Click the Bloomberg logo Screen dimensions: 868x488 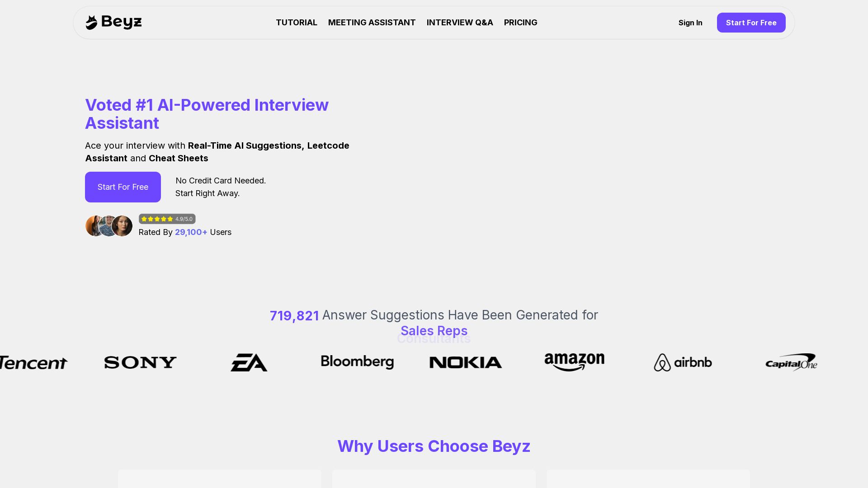pos(357,362)
